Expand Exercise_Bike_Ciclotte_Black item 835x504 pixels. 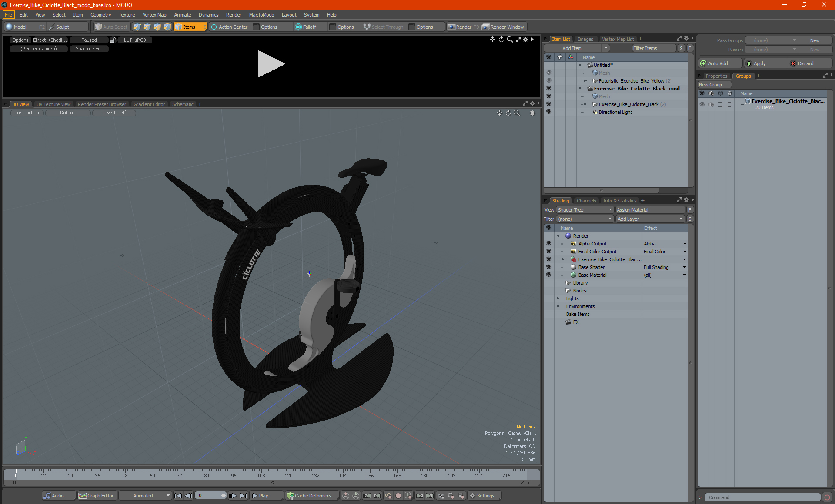pyautogui.click(x=585, y=104)
